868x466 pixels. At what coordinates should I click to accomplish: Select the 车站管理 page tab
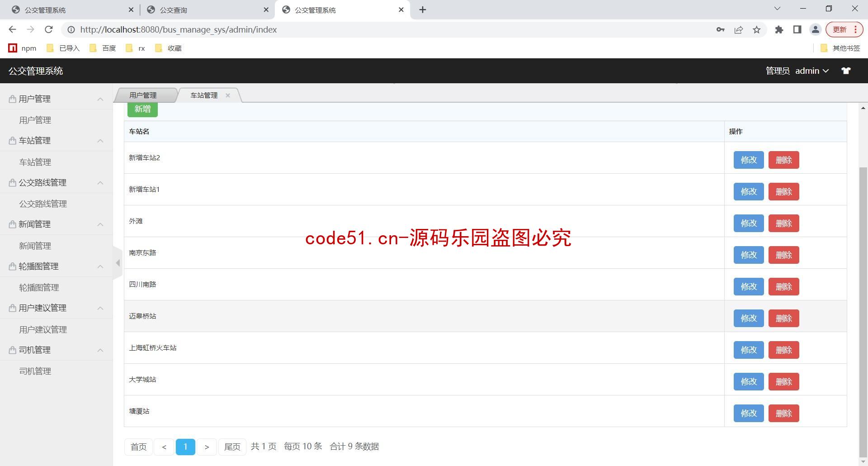[204, 95]
